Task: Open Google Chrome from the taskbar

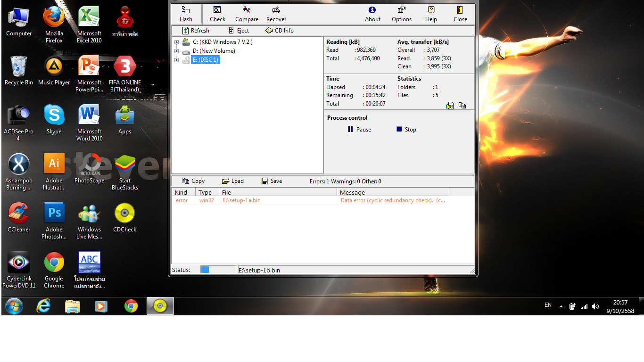Action: pos(131,306)
